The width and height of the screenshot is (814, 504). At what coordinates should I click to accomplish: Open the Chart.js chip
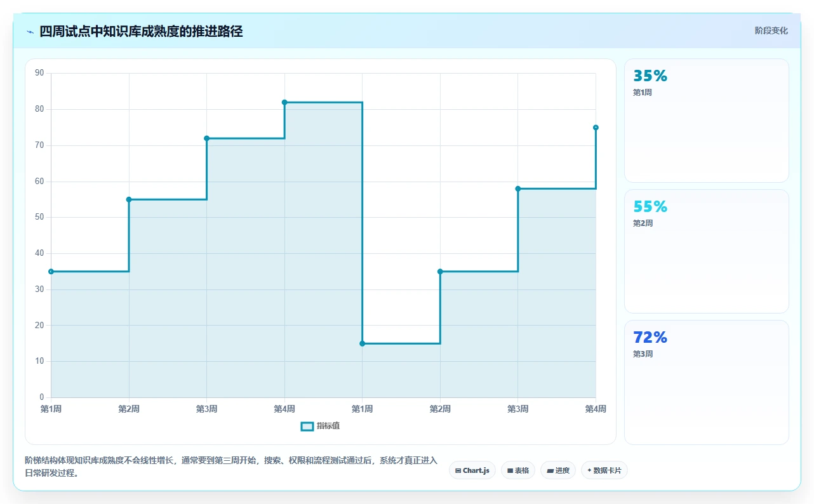[472, 470]
